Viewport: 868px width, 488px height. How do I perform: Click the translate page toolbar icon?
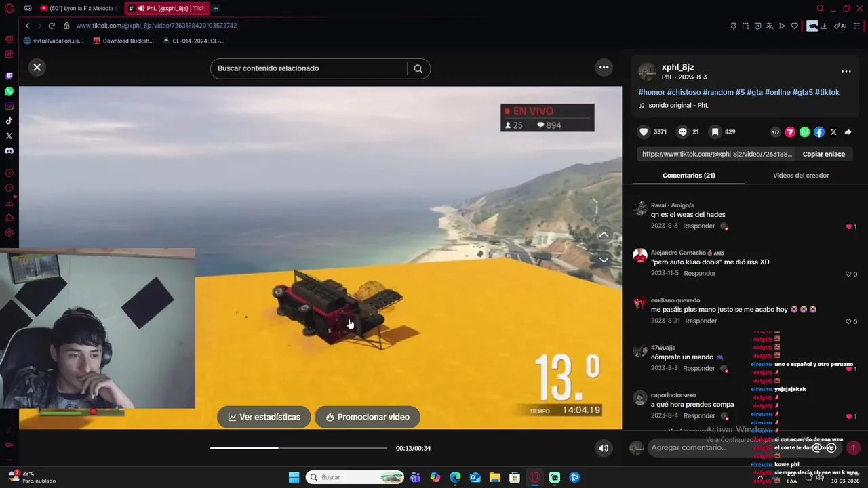click(x=770, y=26)
